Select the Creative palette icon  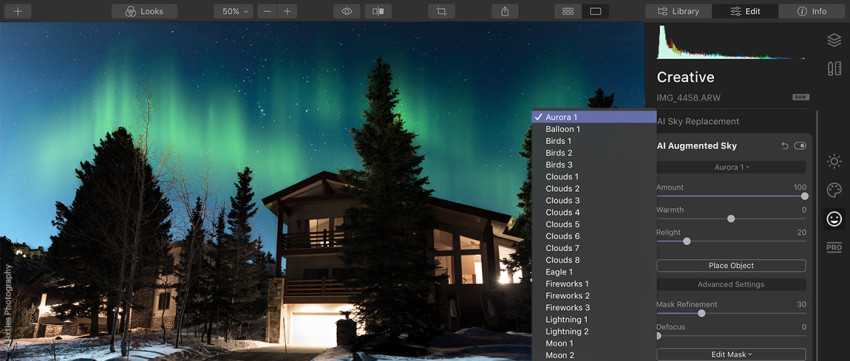(834, 190)
